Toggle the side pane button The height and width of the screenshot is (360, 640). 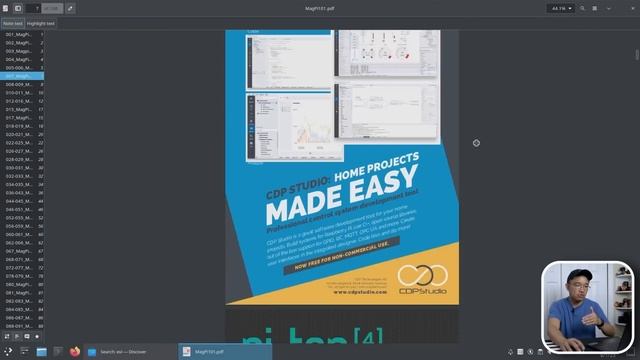click(x=18, y=8)
